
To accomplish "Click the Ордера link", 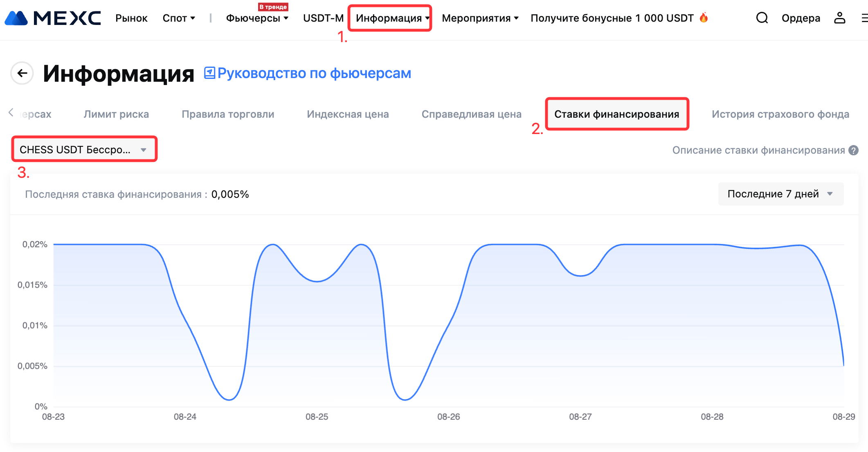I will (801, 18).
